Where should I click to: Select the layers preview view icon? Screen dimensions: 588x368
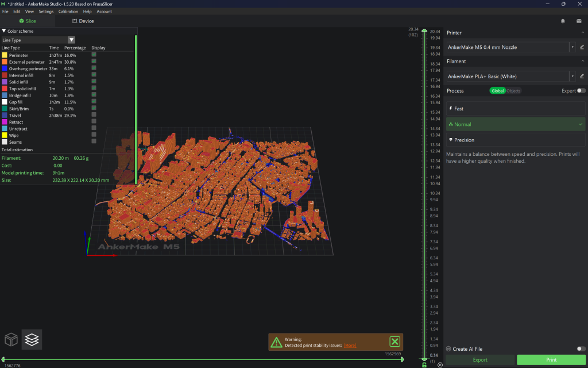[x=32, y=340]
